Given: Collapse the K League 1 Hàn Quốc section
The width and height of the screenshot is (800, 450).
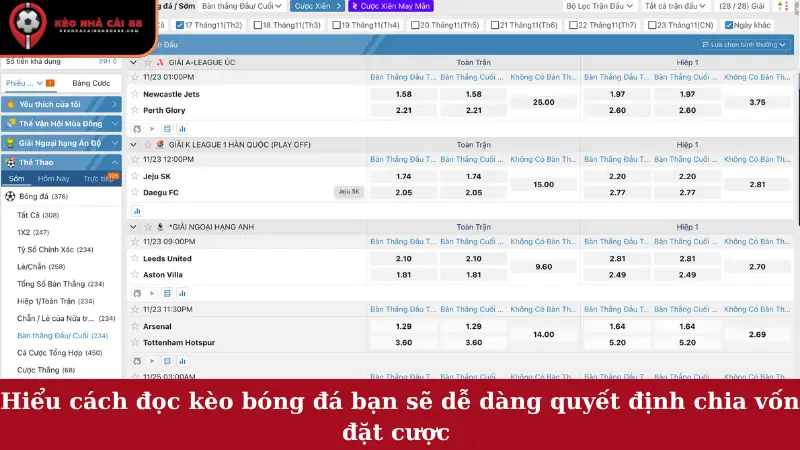Looking at the screenshot, I should pyautogui.click(x=133, y=144).
